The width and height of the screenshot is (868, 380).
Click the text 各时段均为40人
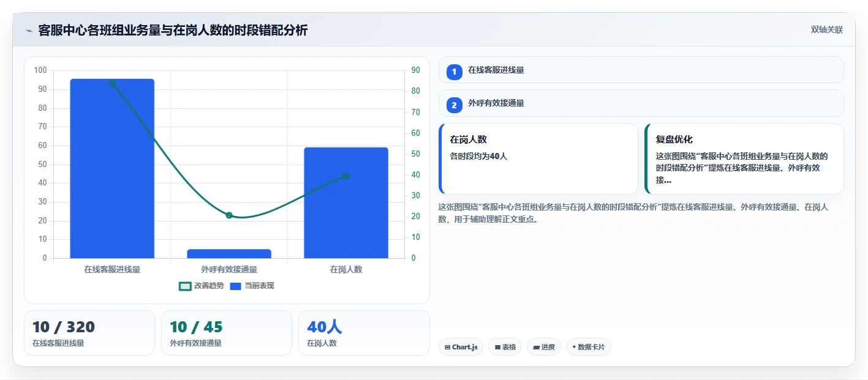pyautogui.click(x=479, y=156)
